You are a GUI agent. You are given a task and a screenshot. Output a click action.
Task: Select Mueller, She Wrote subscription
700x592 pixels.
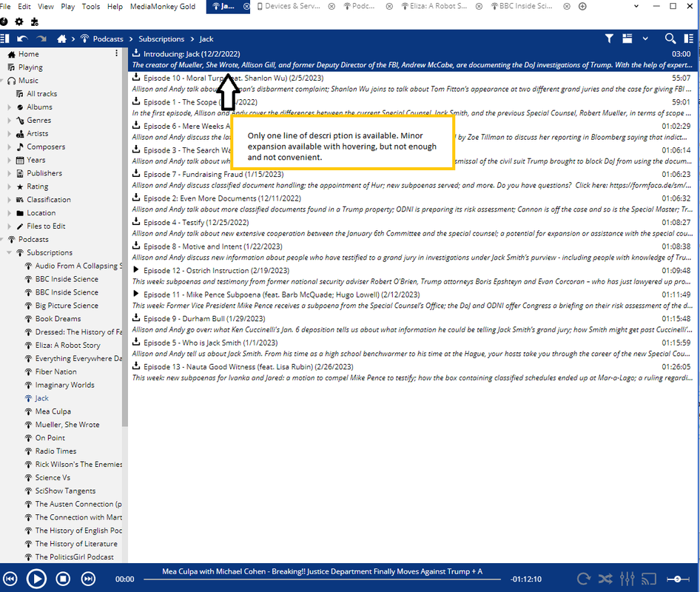67,425
